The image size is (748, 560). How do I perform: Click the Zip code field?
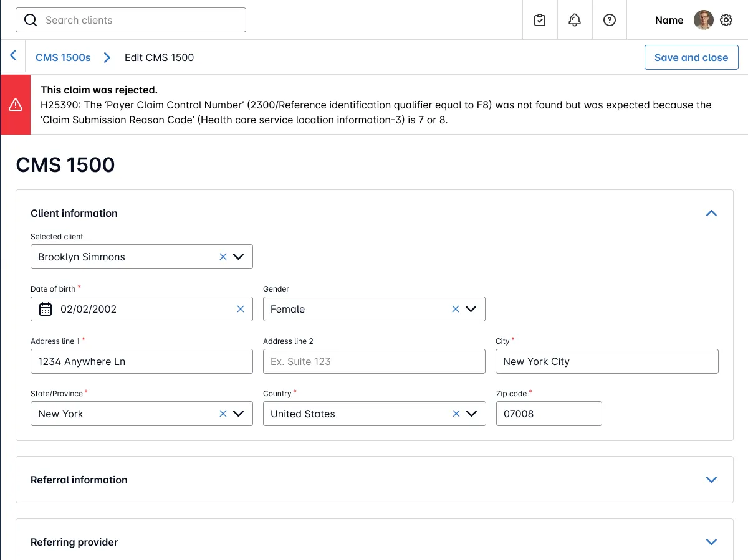pyautogui.click(x=549, y=414)
